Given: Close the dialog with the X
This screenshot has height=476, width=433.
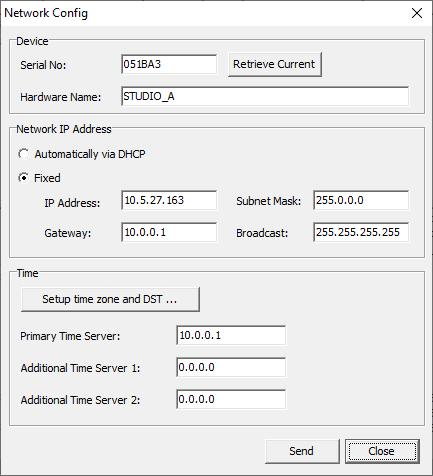Looking at the screenshot, I should 417,13.
